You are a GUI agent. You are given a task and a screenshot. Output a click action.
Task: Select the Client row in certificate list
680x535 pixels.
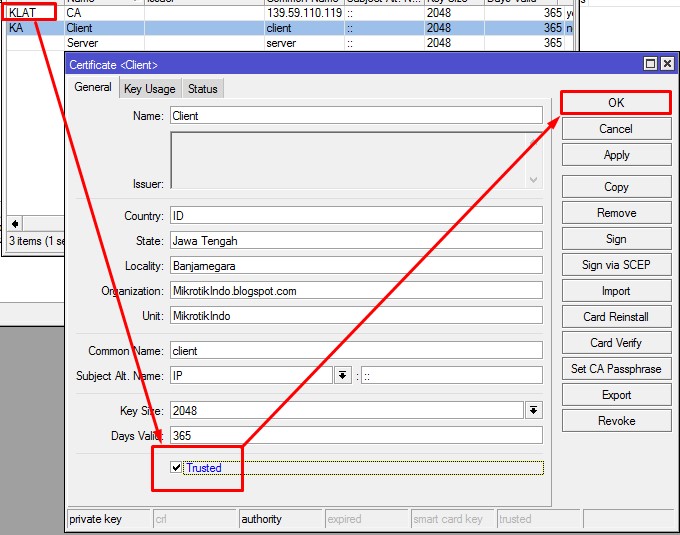(290, 28)
